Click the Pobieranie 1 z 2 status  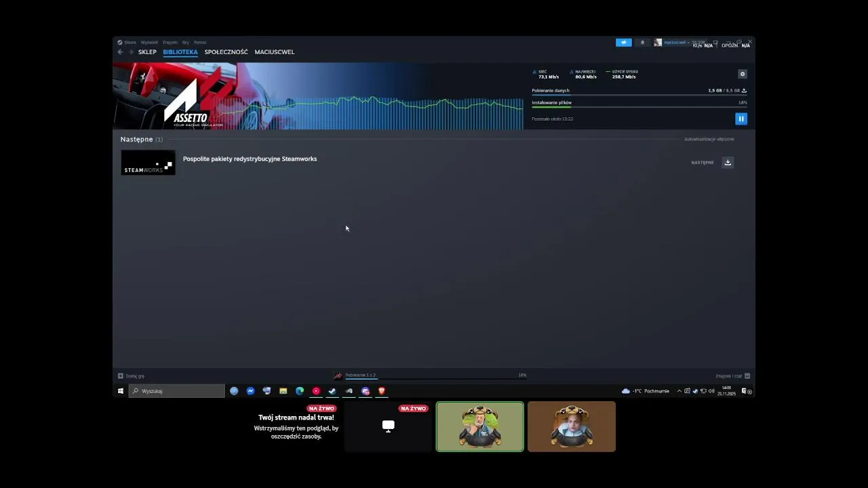(x=360, y=375)
